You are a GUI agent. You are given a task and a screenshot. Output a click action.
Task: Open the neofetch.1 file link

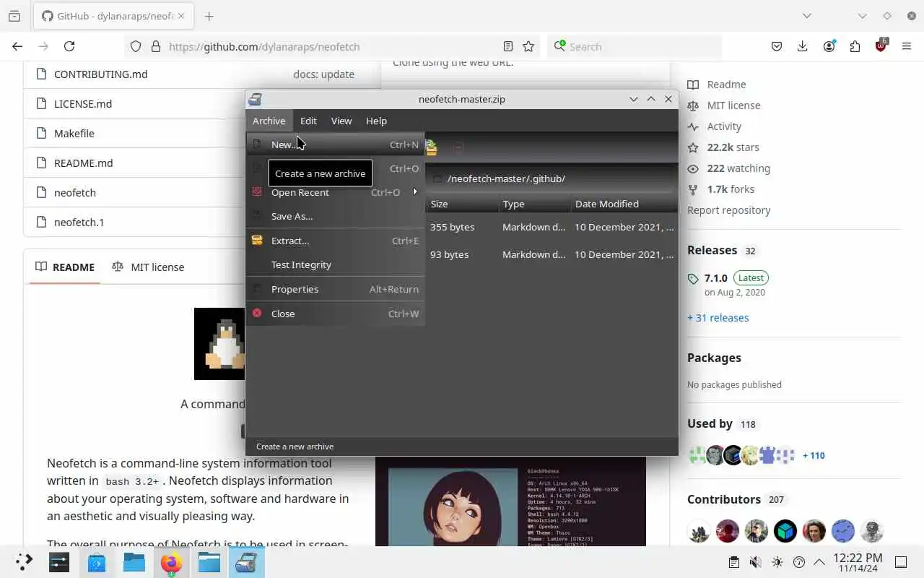tap(79, 222)
